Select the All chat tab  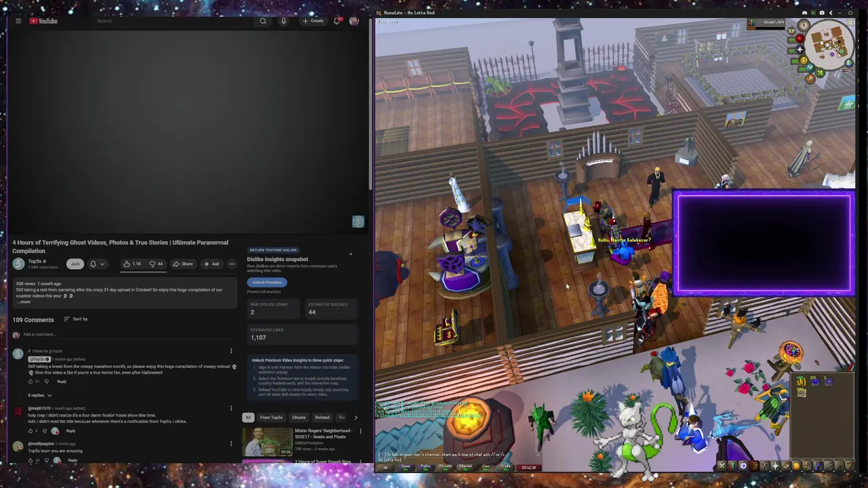click(386, 467)
